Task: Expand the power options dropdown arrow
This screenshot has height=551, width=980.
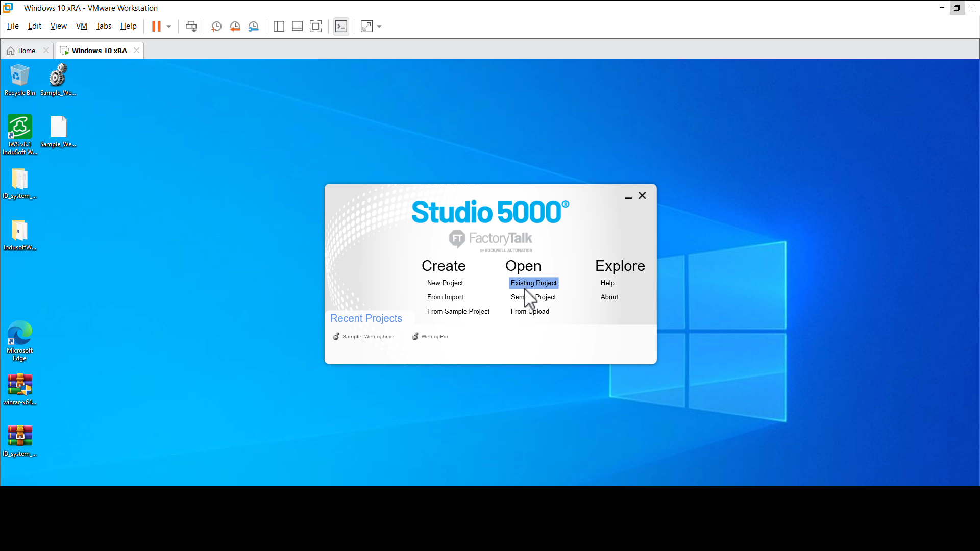Action: point(169,26)
